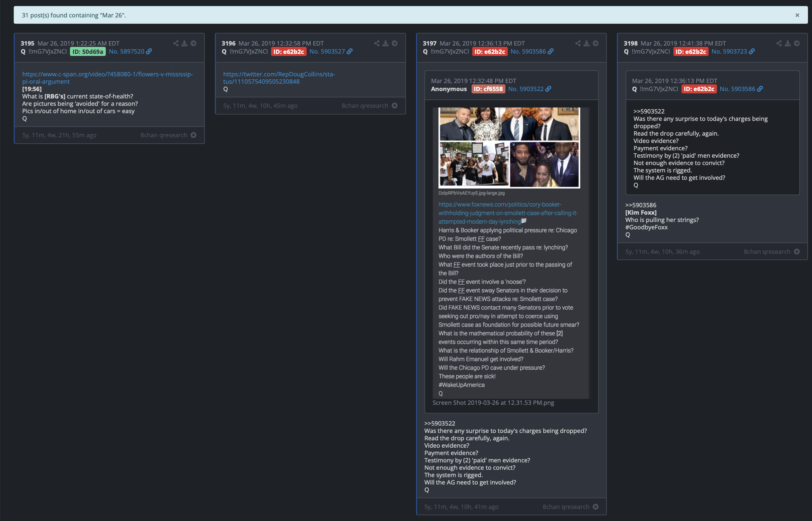This screenshot has width=812, height=521.
Task: Open post No. 5903527 link
Action: point(327,52)
